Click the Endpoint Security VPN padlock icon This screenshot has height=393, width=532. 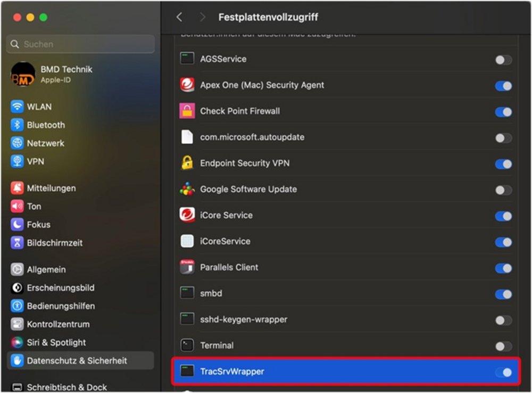[x=187, y=163]
